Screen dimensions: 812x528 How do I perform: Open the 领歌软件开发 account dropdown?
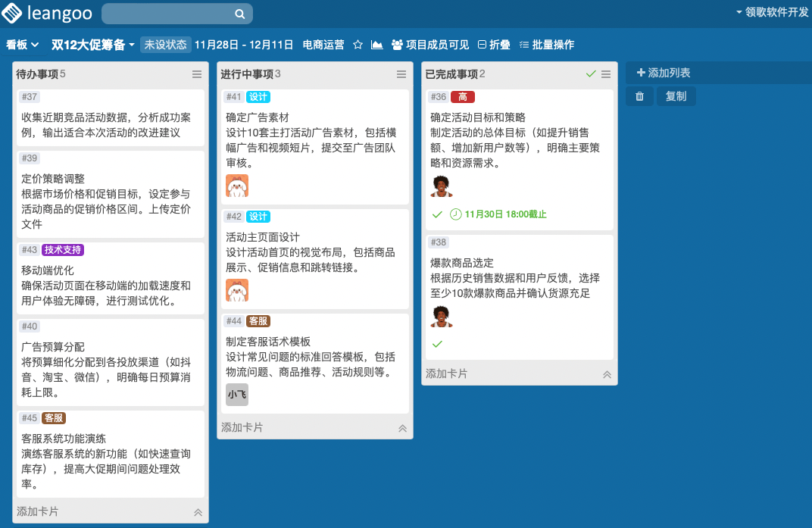772,12
